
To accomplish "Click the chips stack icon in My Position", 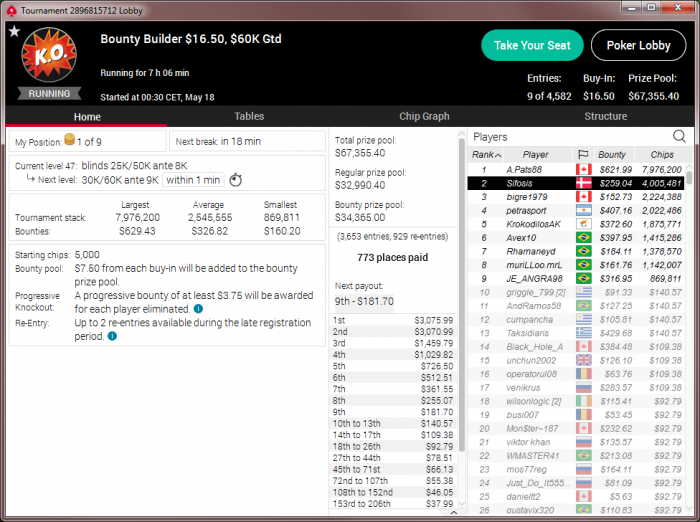I will (x=70, y=139).
